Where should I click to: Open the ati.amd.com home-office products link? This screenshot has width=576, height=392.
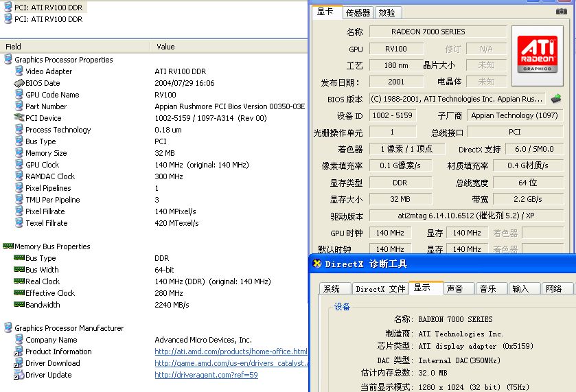(231, 351)
